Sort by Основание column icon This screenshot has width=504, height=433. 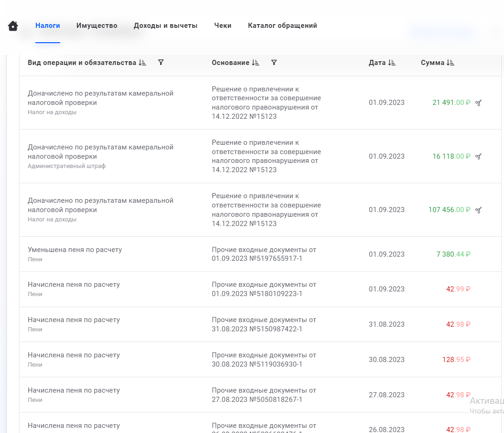tap(255, 63)
